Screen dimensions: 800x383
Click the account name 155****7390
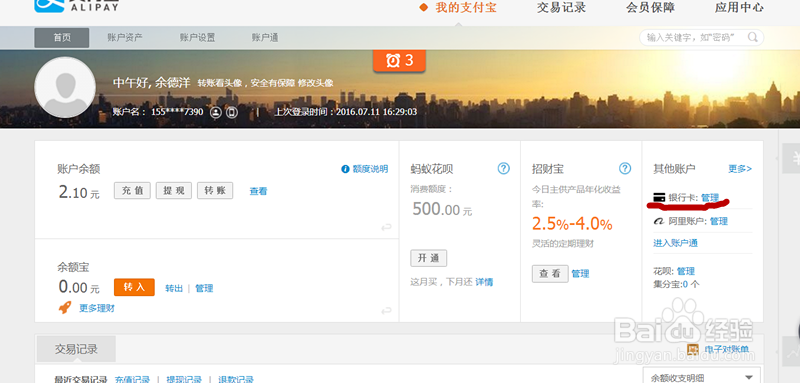click(177, 112)
